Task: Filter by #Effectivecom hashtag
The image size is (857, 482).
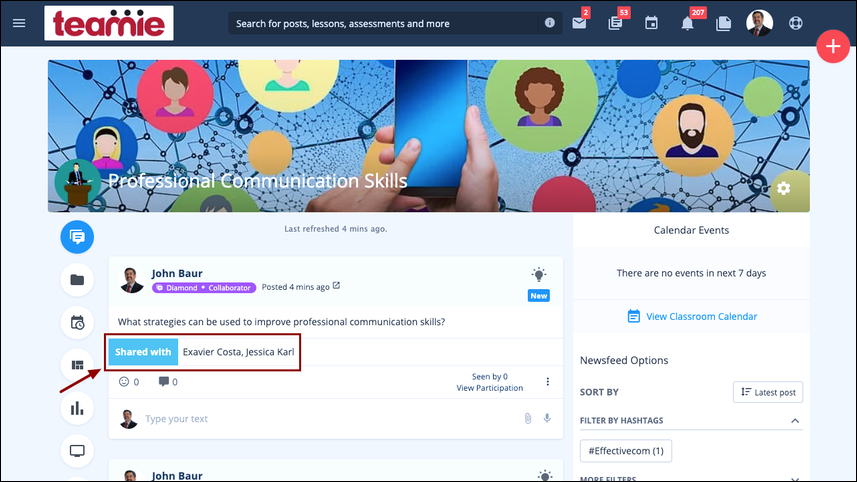Action: tap(626, 451)
